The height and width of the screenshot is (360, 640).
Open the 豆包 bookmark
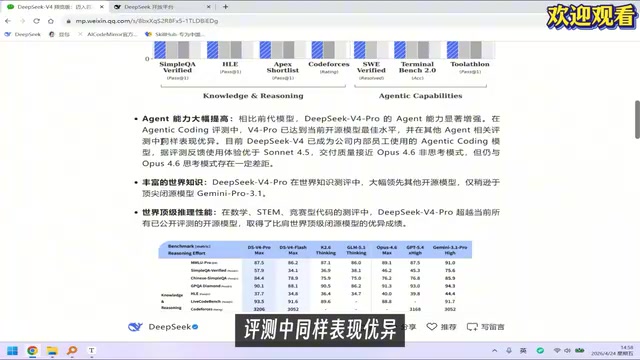60,34
